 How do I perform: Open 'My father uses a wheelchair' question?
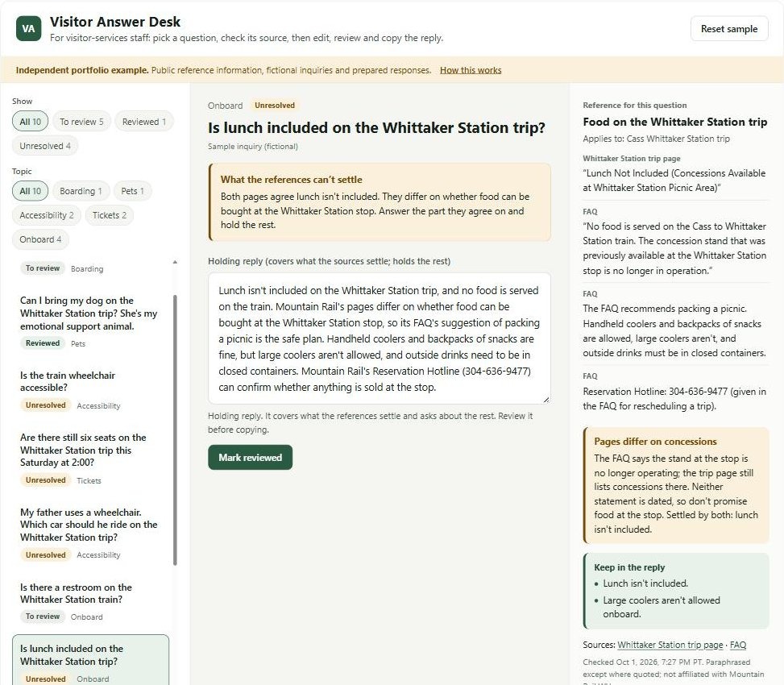pos(90,533)
